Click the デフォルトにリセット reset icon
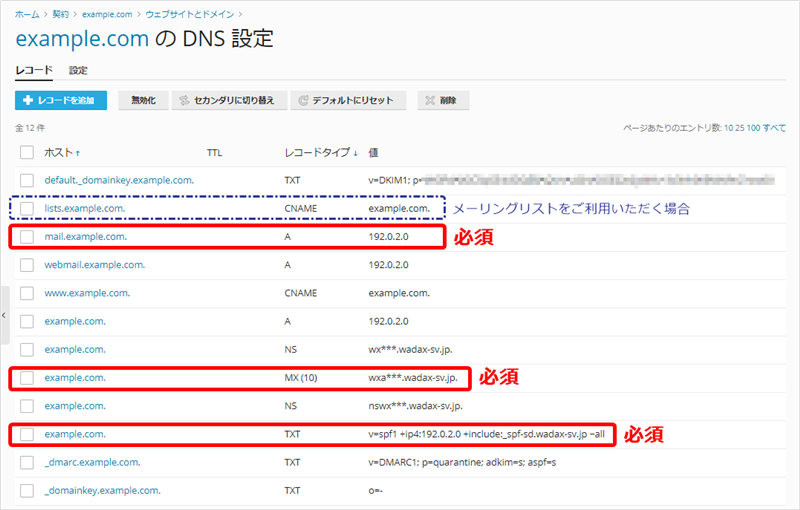The image size is (800, 510). [x=303, y=100]
